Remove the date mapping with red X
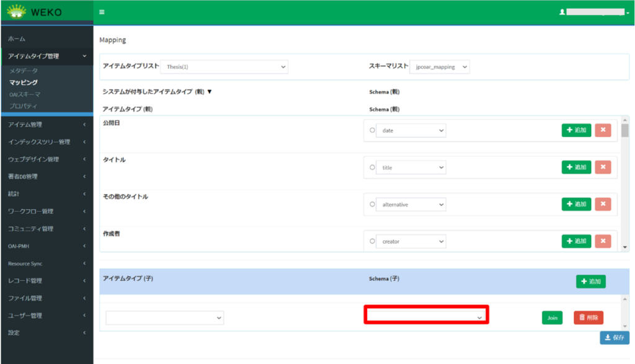Screen dimensions: 635x364 point(603,130)
